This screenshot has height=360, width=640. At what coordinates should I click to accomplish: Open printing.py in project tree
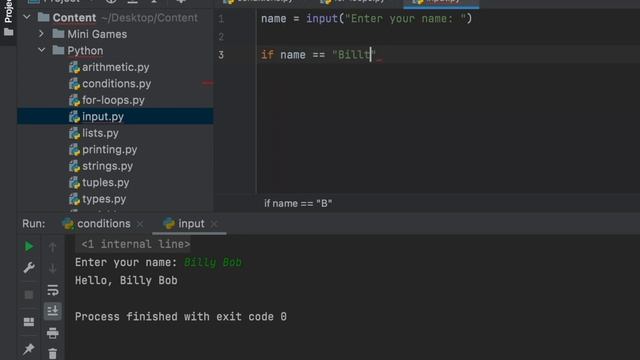click(x=109, y=149)
